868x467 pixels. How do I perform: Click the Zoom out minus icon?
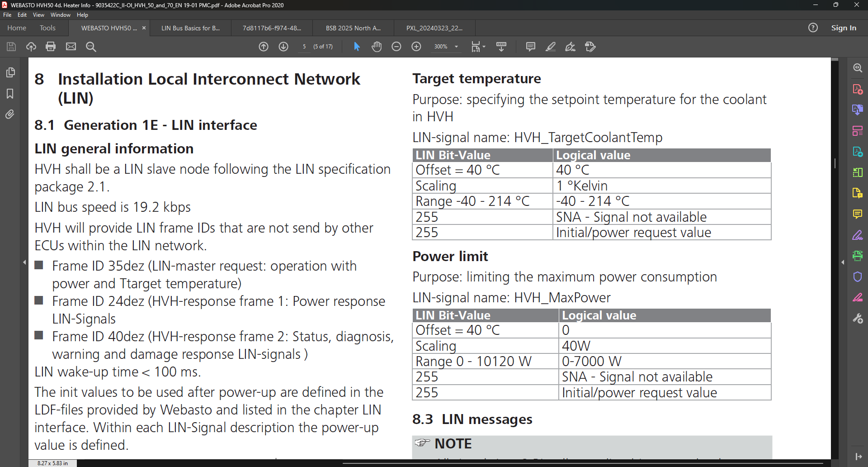(x=396, y=47)
